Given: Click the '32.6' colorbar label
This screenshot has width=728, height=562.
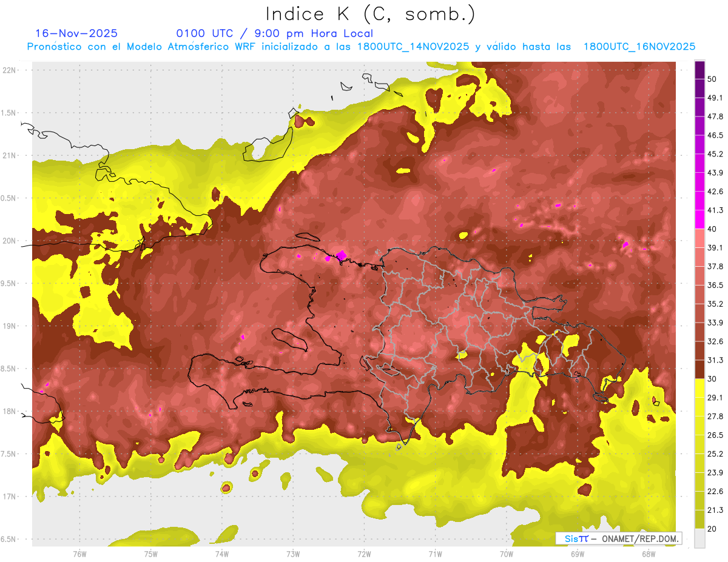Looking at the screenshot, I should click(715, 341).
